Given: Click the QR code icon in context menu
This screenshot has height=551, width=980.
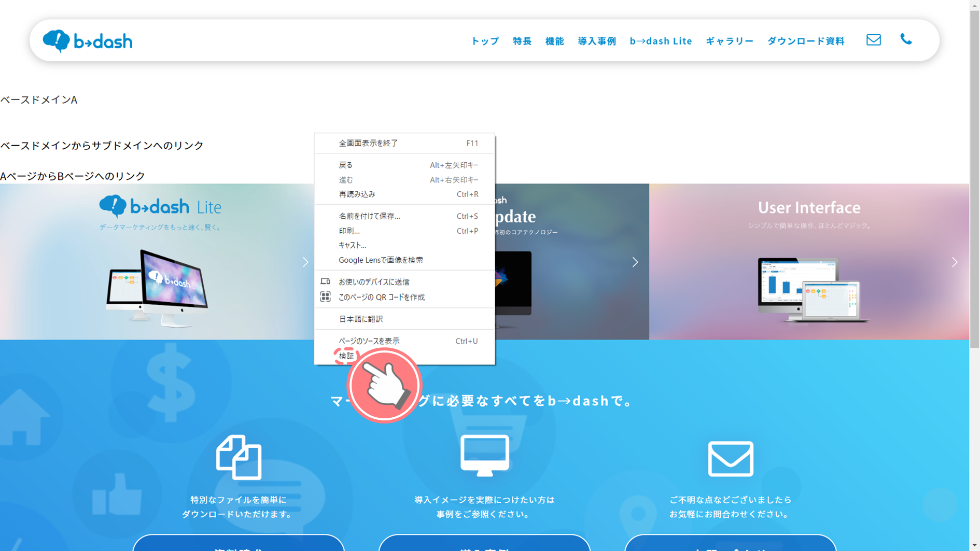Looking at the screenshot, I should point(325,296).
